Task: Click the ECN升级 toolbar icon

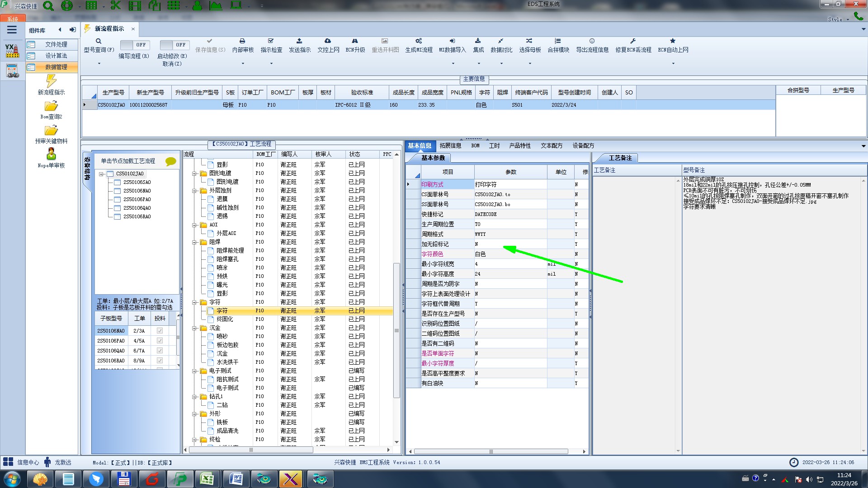Action: pos(355,41)
